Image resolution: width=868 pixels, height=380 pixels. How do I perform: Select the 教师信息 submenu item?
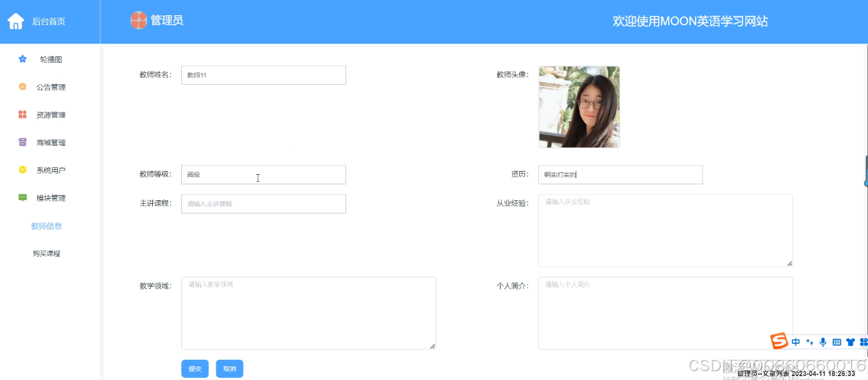[x=46, y=226]
